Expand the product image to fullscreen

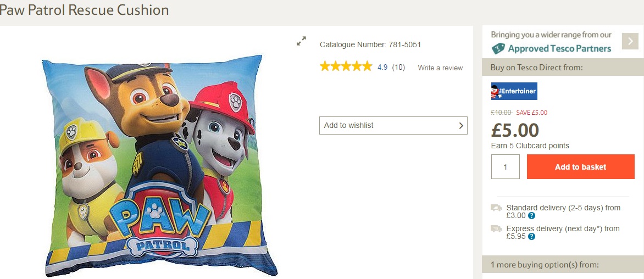301,41
